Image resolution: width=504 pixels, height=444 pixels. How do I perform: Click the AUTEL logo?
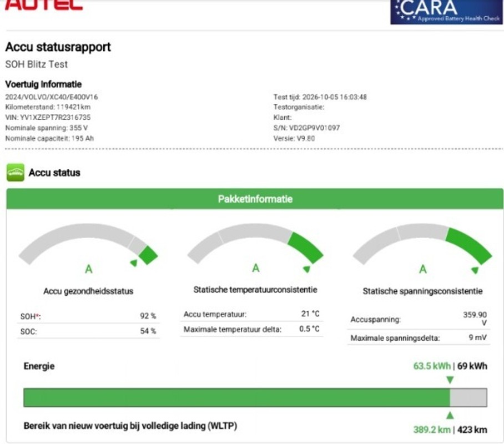[x=44, y=5]
